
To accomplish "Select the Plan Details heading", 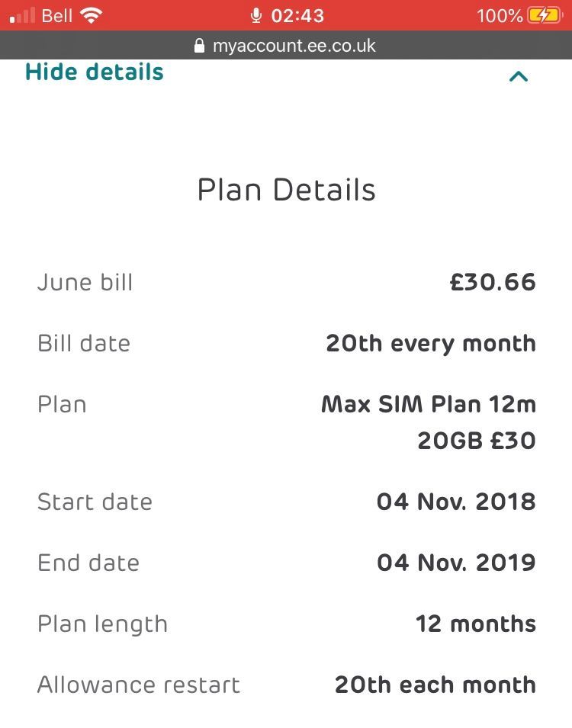I will click(x=286, y=190).
